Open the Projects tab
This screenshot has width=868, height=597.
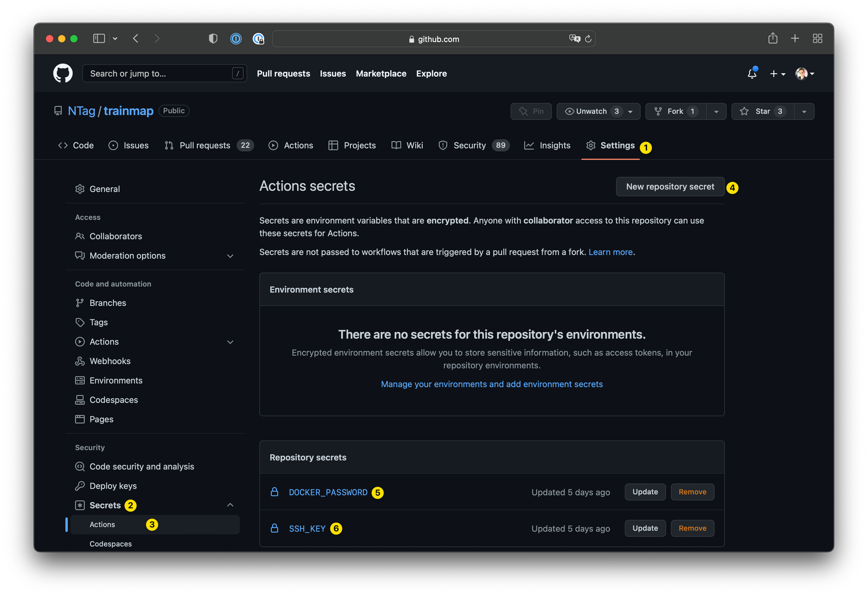[x=352, y=145]
